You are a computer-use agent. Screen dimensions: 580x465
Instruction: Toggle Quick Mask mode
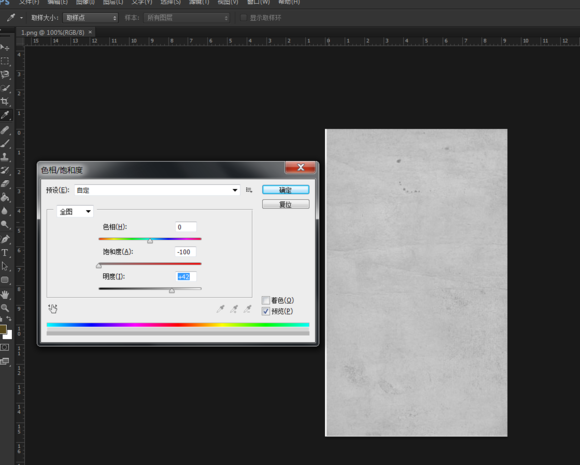click(x=4, y=347)
